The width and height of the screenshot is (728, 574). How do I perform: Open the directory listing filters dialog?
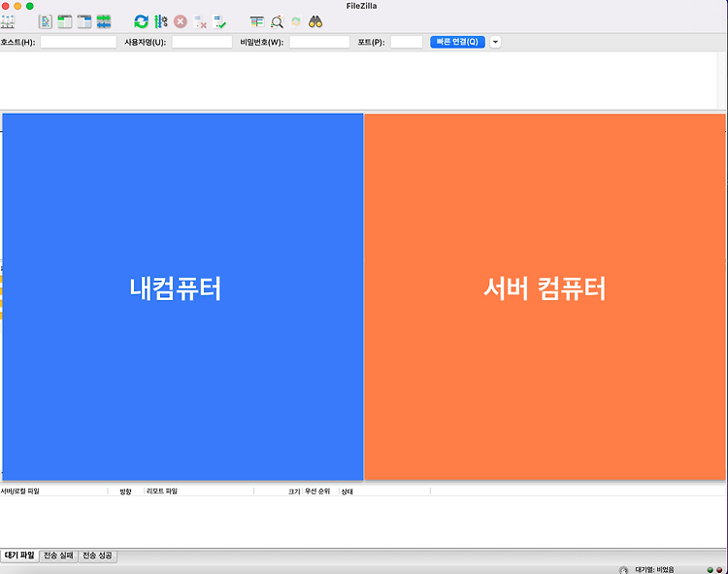click(x=257, y=21)
